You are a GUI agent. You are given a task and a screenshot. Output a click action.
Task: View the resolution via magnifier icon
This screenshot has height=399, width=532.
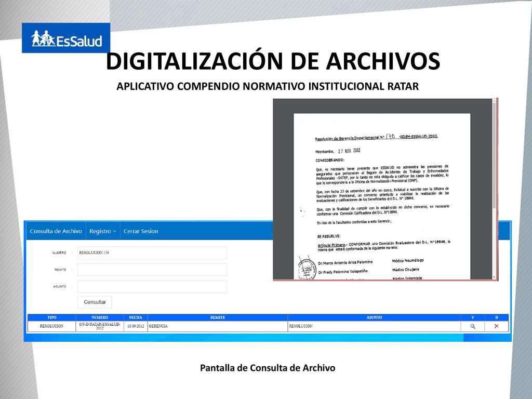click(x=473, y=326)
